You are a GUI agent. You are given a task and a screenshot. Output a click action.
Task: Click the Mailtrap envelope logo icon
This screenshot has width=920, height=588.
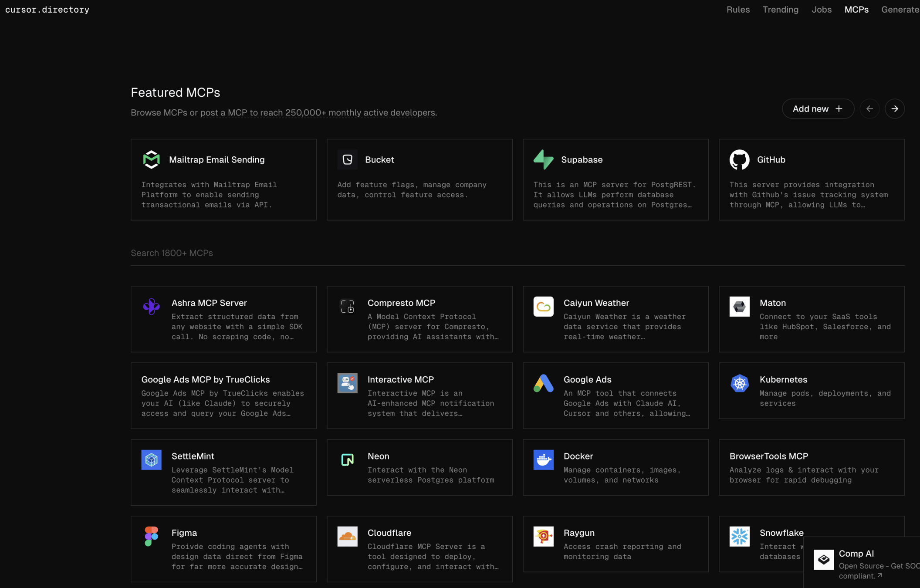[x=151, y=159]
